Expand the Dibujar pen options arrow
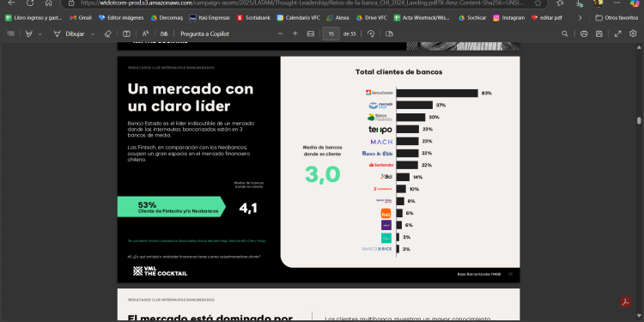Viewport: 644px width, 322px height. (93, 34)
